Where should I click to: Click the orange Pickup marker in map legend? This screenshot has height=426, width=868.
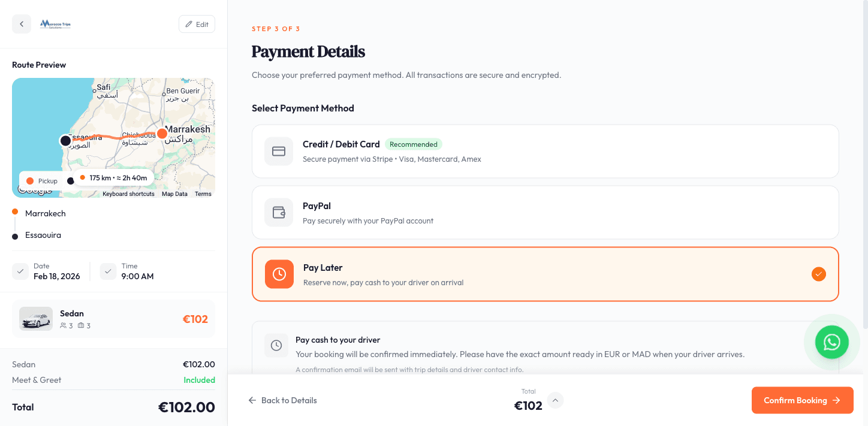click(x=31, y=180)
